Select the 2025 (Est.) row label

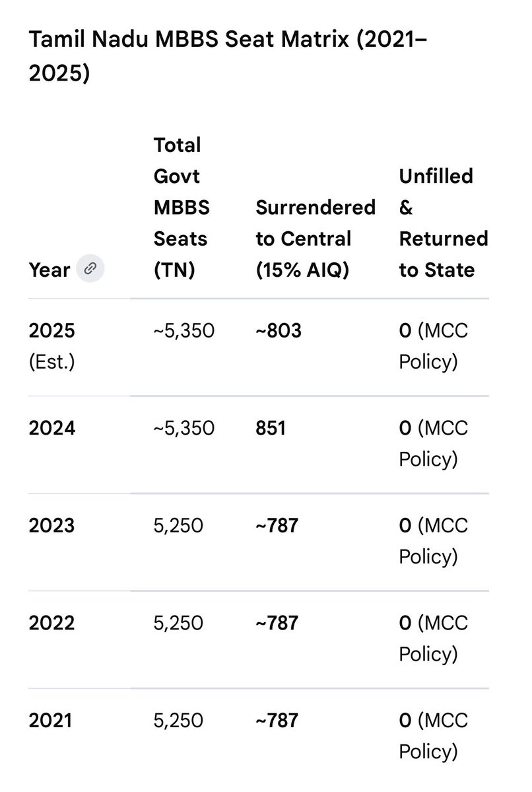click(x=52, y=346)
